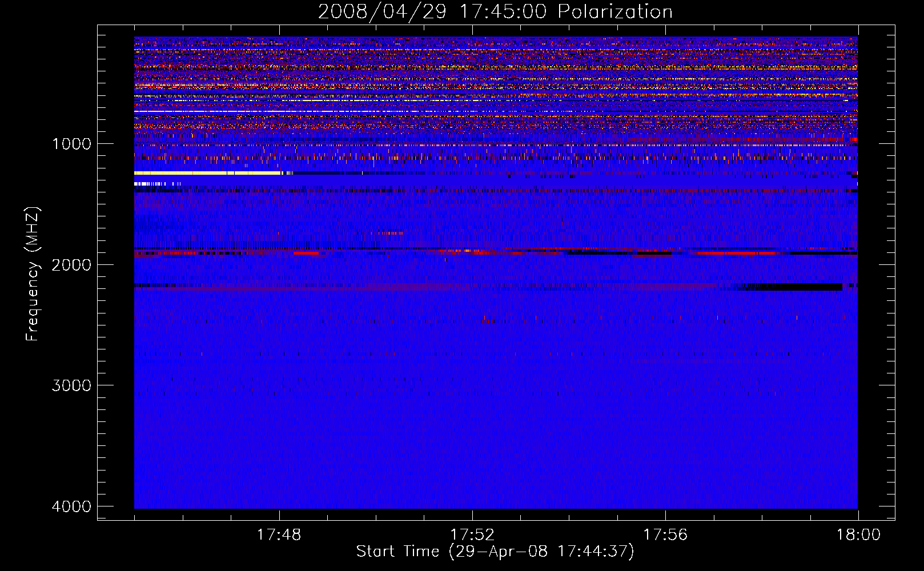Click the 1000 frequency tick label
This screenshot has width=924, height=571.
(x=71, y=144)
